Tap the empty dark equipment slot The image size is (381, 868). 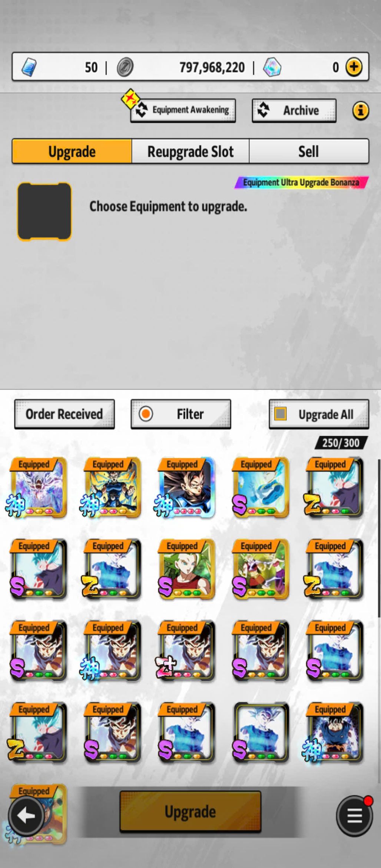pos(44,211)
